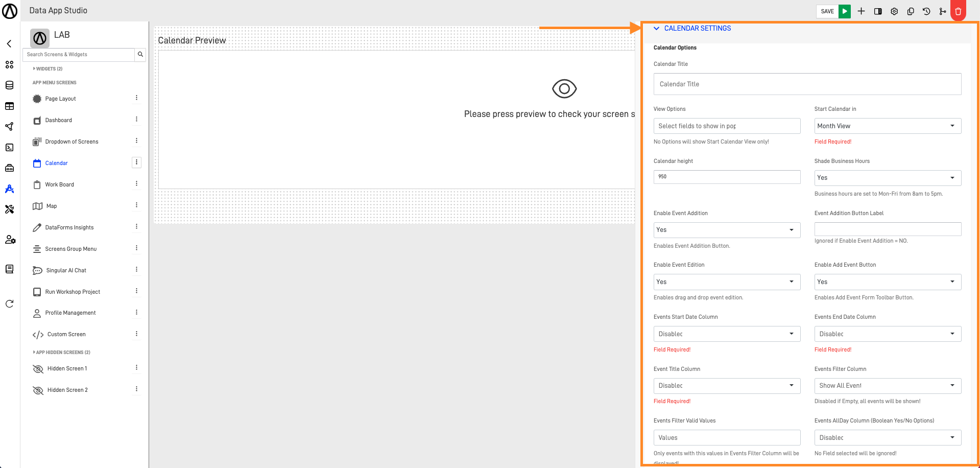
Task: Select Hidden Screen 2
Action: (x=67, y=390)
